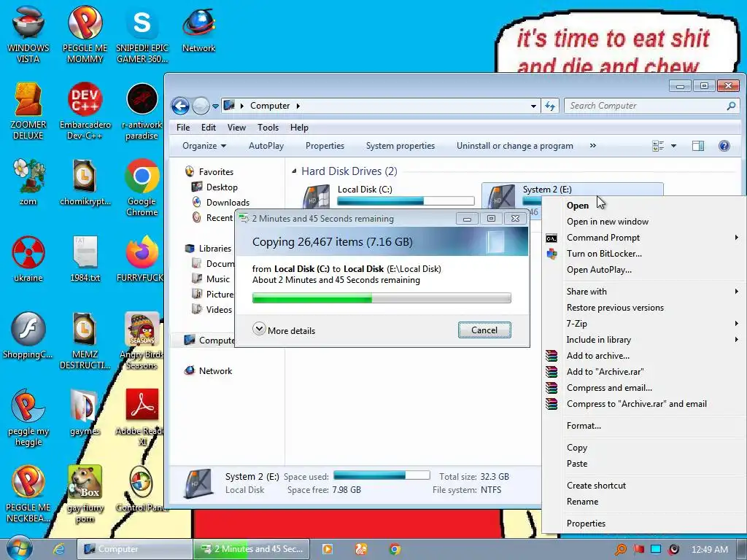Select the Adobe Reader XI icon
The width and height of the screenshot is (747, 560).
142,418
